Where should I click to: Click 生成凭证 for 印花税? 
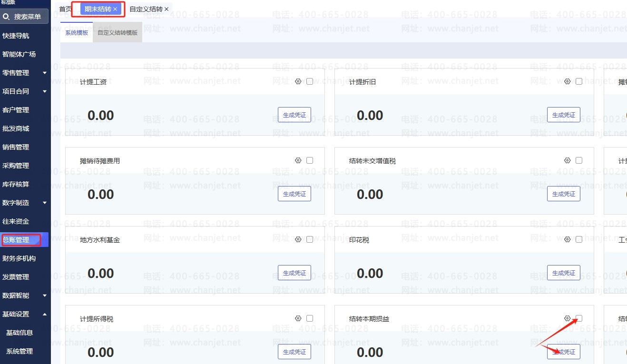[564, 273]
